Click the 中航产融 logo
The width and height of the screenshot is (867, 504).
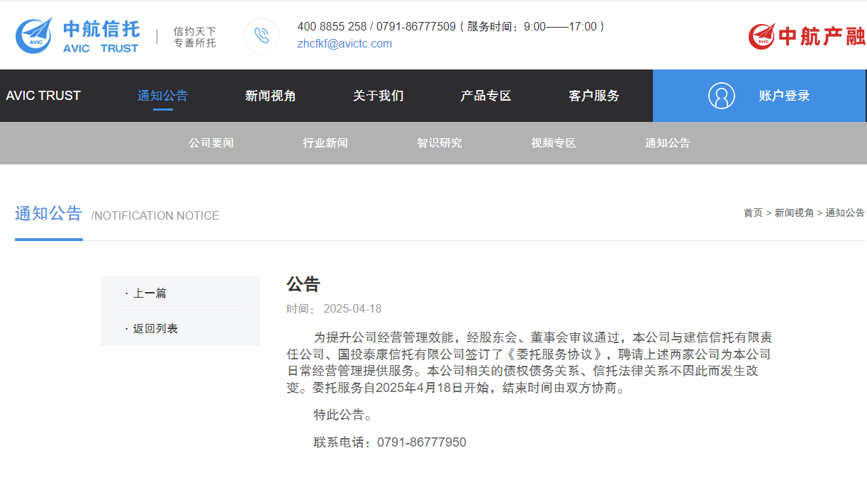(806, 35)
